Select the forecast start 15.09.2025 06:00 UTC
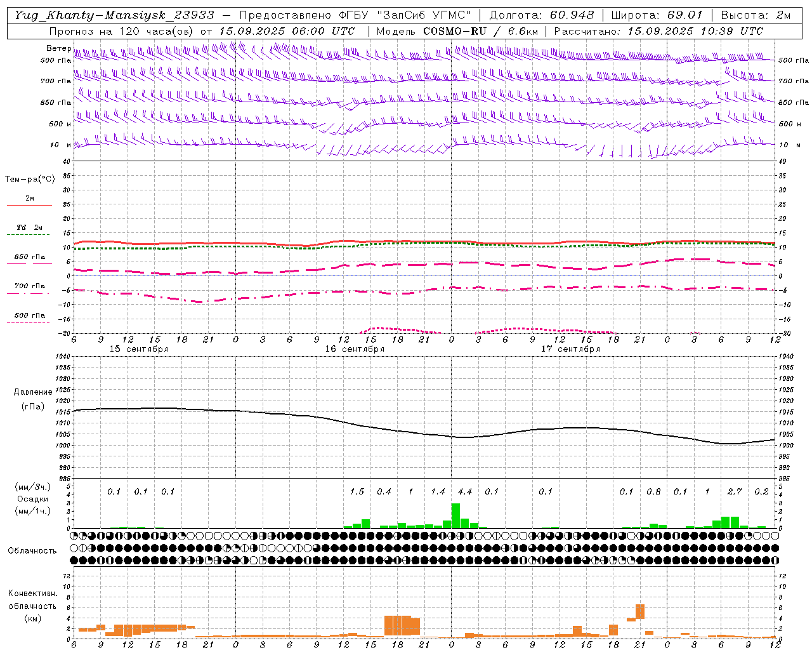This screenshot has height=650, width=812. [x=287, y=30]
